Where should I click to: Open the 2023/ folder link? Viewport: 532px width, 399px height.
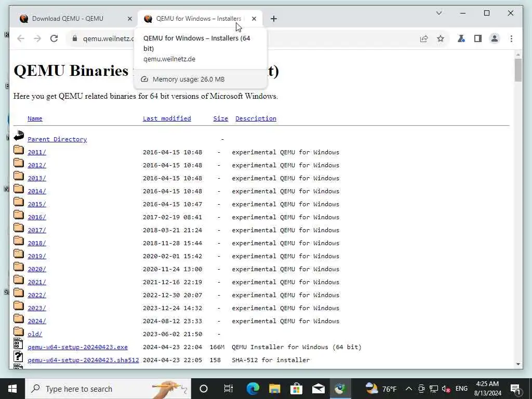[37, 308]
